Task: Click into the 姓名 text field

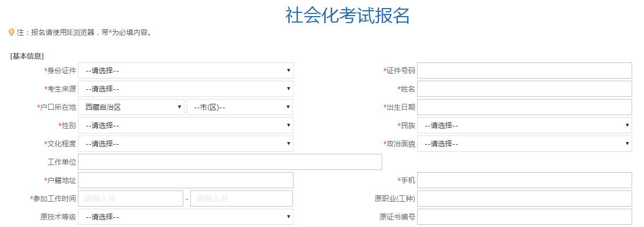Action: point(525,89)
